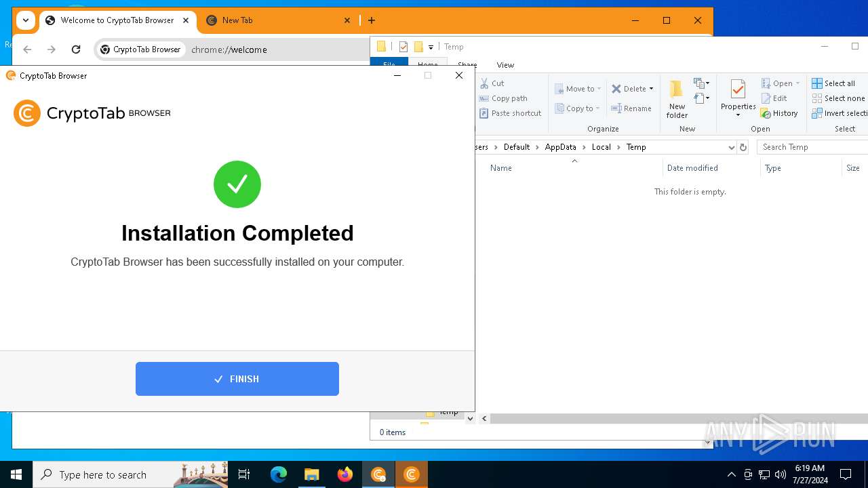Click Select none in ribbon
Screen dimensions: 868x488
[839, 98]
